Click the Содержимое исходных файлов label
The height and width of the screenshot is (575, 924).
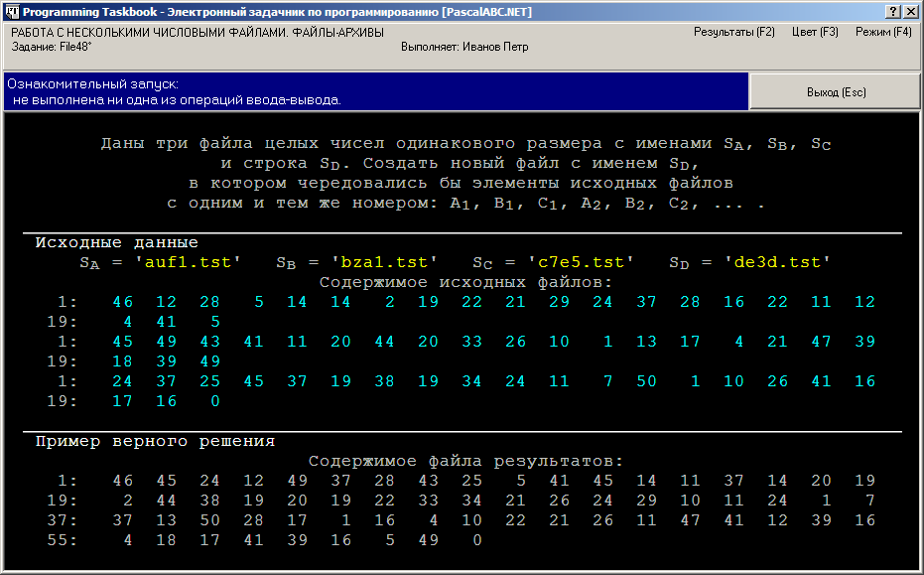[466, 282]
